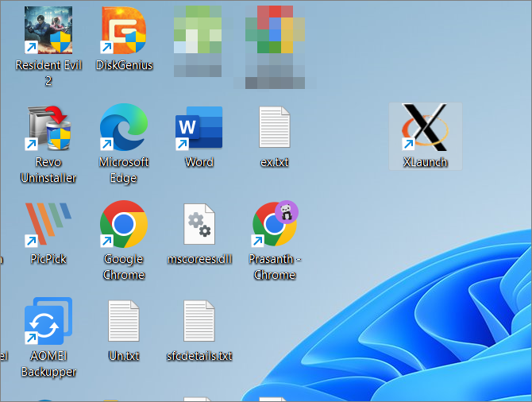Click the "Revo Uninstaller" label text
Image resolution: width=532 pixels, height=402 pixels.
[48, 170]
